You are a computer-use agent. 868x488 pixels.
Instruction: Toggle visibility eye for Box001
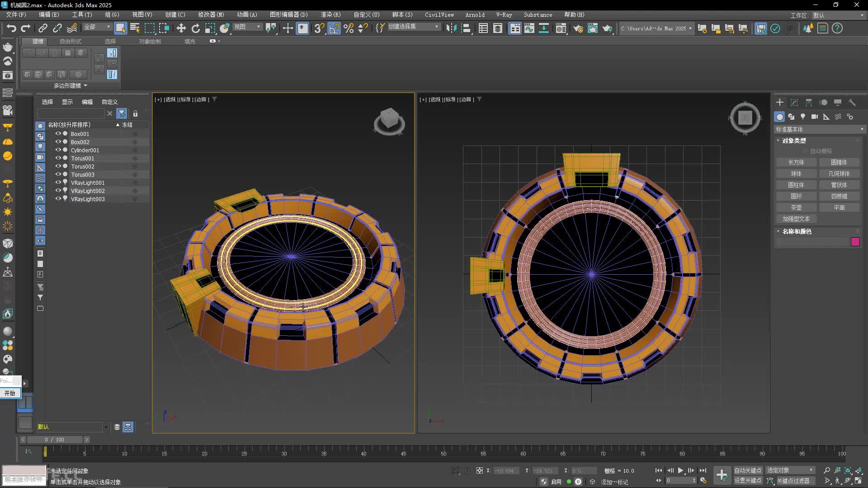pos(58,134)
